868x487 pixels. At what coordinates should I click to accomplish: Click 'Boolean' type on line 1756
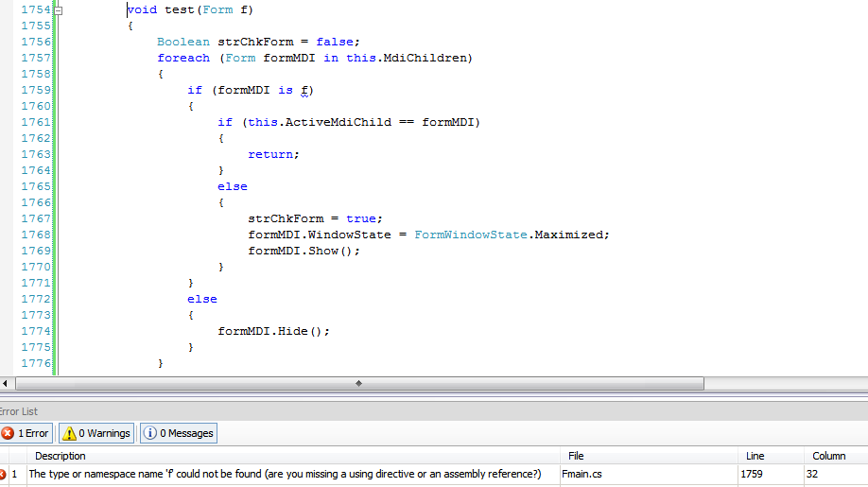pyautogui.click(x=183, y=42)
